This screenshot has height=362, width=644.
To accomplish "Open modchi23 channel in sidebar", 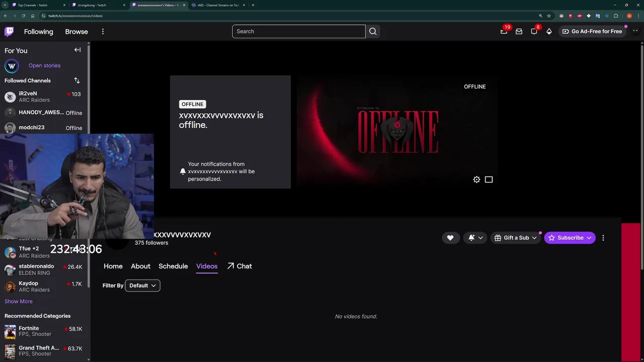I will pyautogui.click(x=44, y=128).
